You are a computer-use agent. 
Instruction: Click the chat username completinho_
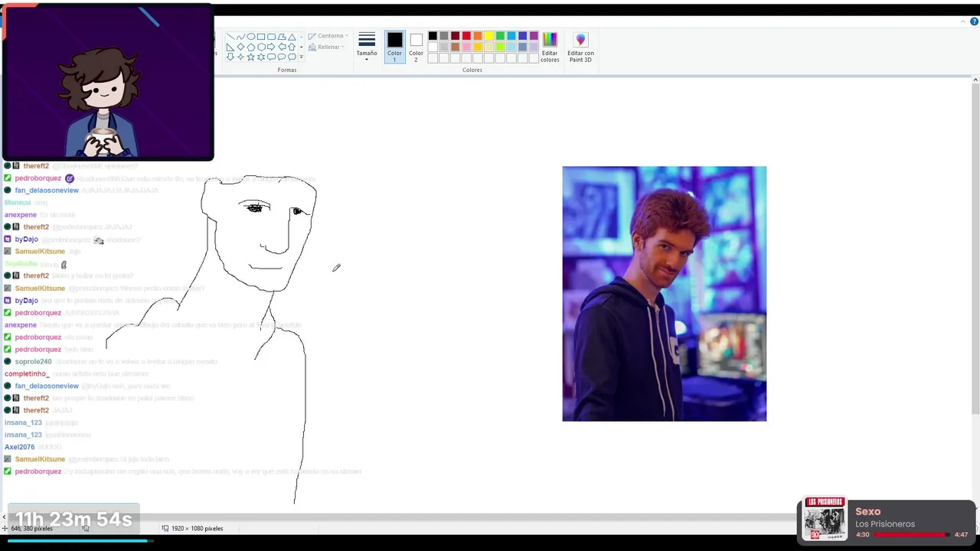point(27,373)
